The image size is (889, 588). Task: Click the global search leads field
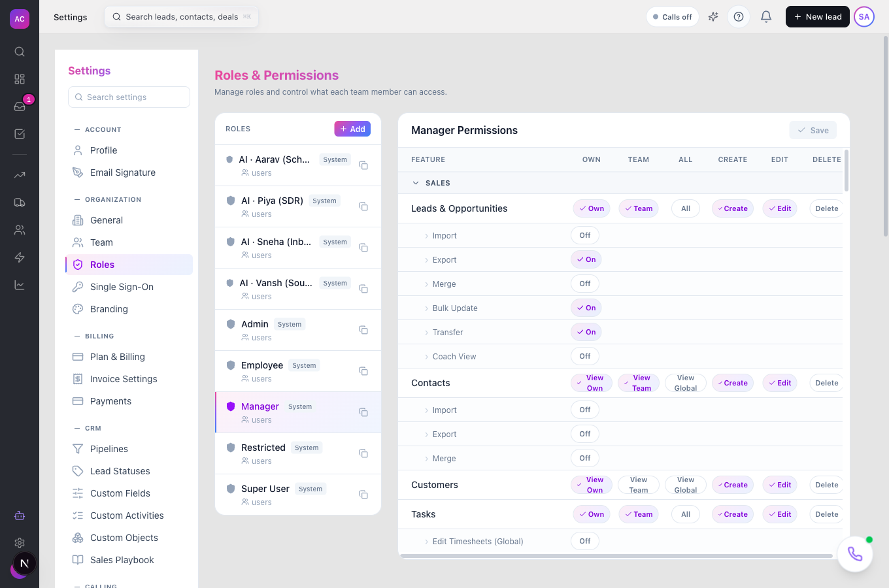point(182,17)
